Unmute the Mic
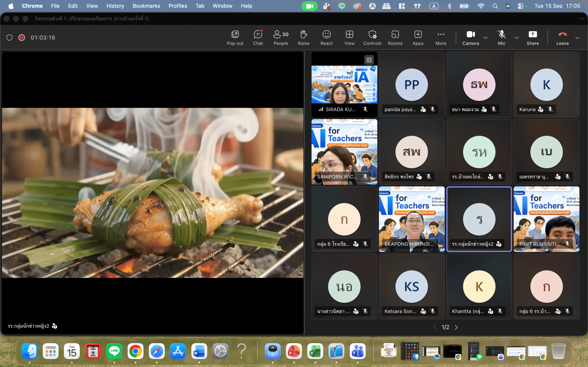588x367 pixels. (501, 38)
